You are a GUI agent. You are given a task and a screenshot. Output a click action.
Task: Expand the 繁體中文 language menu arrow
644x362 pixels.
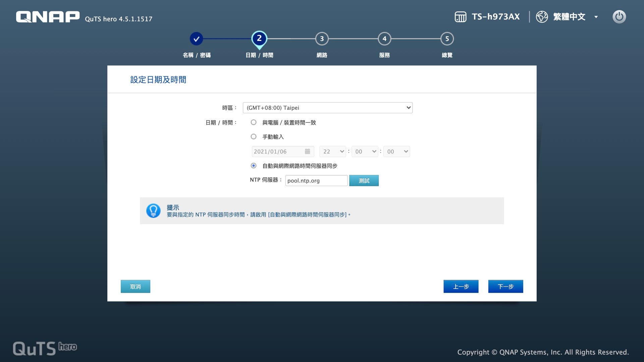(x=596, y=17)
